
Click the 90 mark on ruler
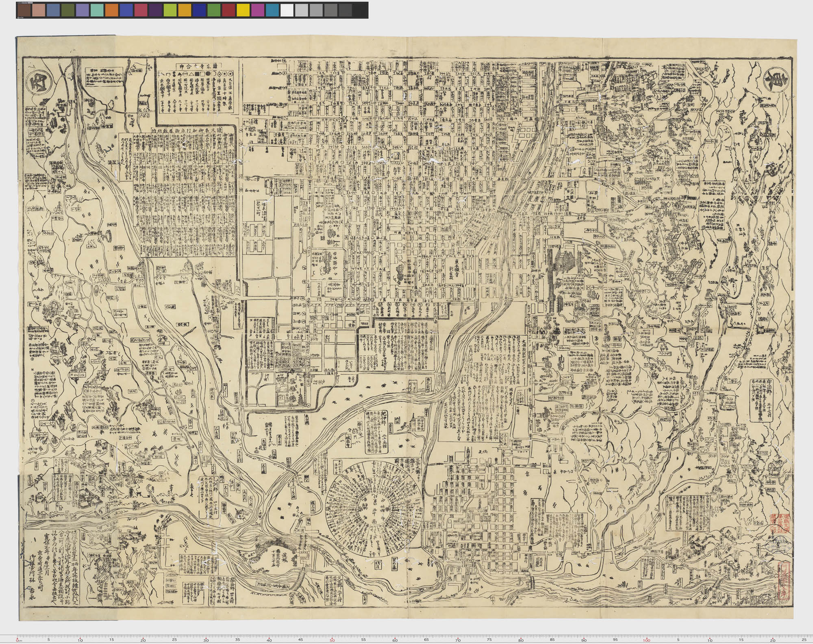click(584, 640)
